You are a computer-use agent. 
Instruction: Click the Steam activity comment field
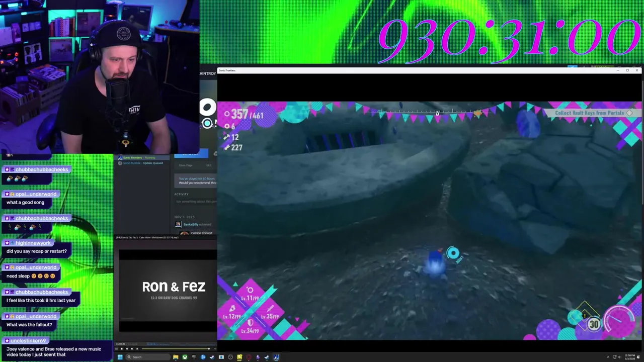coord(196,202)
